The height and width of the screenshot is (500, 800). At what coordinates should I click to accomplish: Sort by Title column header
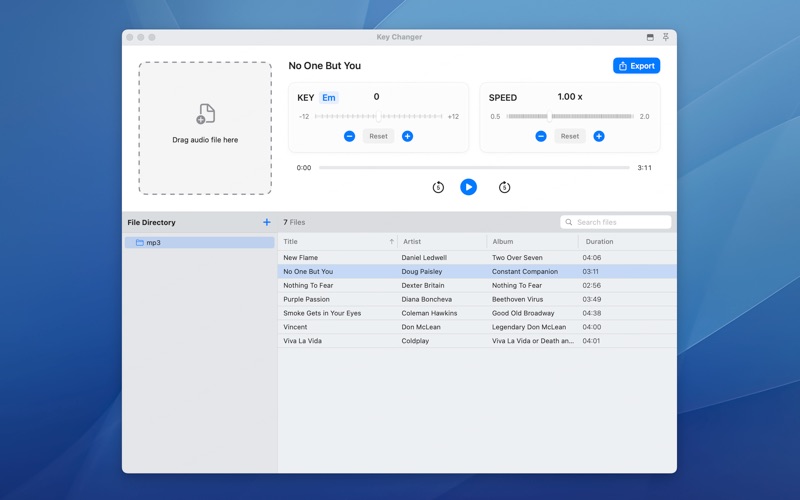337,241
